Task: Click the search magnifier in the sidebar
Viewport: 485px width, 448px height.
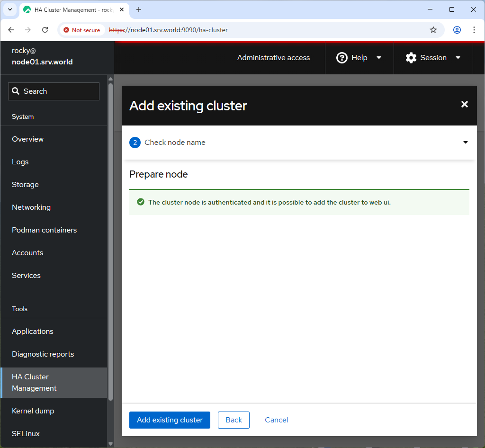Action: click(x=15, y=91)
